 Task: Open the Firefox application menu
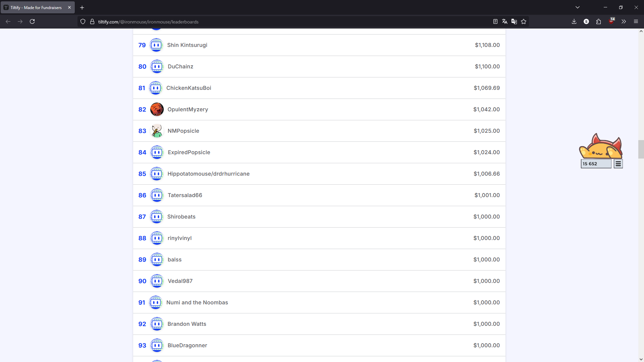point(636,21)
